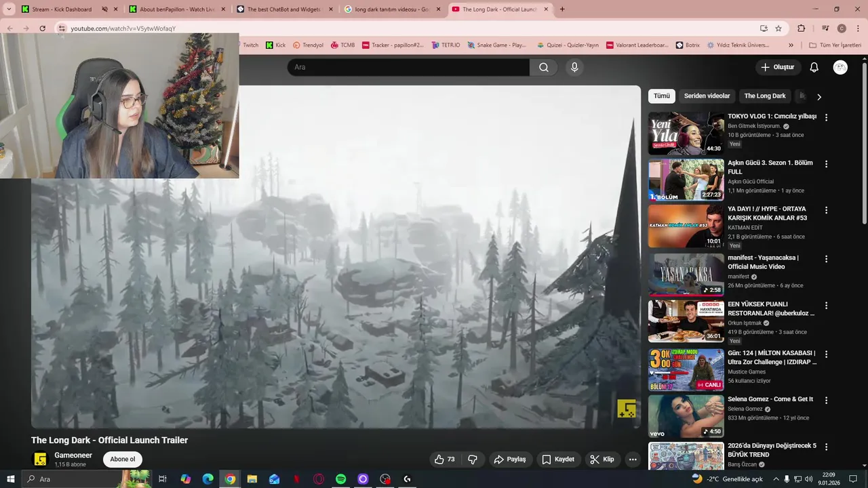This screenshot has height=488, width=868.
Task: Click the YouTube search input field
Action: (x=408, y=67)
